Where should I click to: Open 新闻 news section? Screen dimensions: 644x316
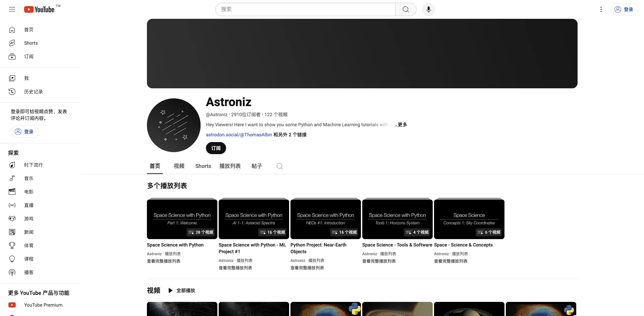[40, 232]
